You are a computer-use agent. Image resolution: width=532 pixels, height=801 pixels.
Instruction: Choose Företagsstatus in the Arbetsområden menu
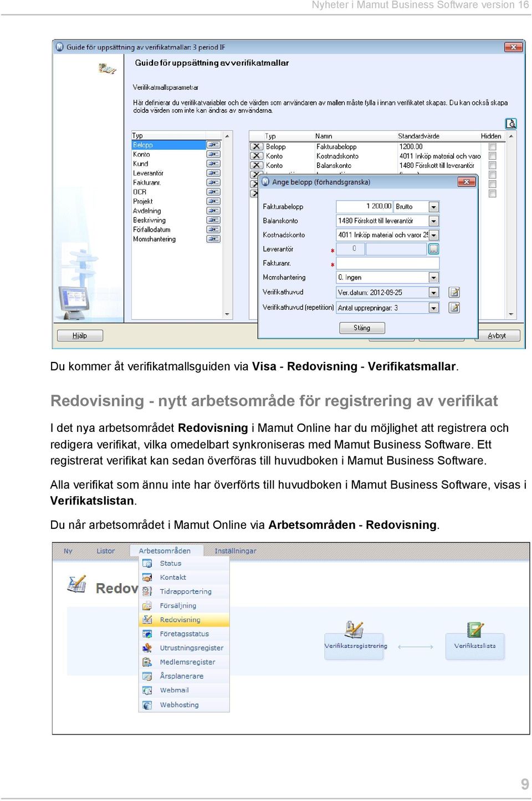tap(184, 634)
